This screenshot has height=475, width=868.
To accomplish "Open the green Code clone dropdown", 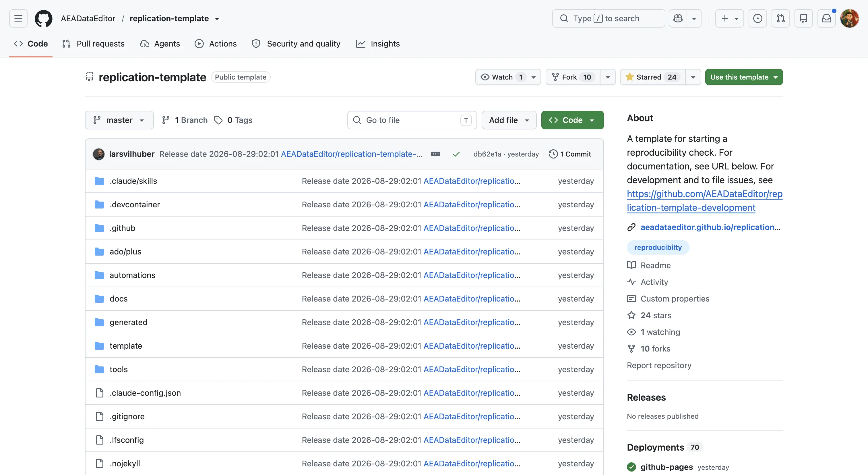I will point(572,120).
